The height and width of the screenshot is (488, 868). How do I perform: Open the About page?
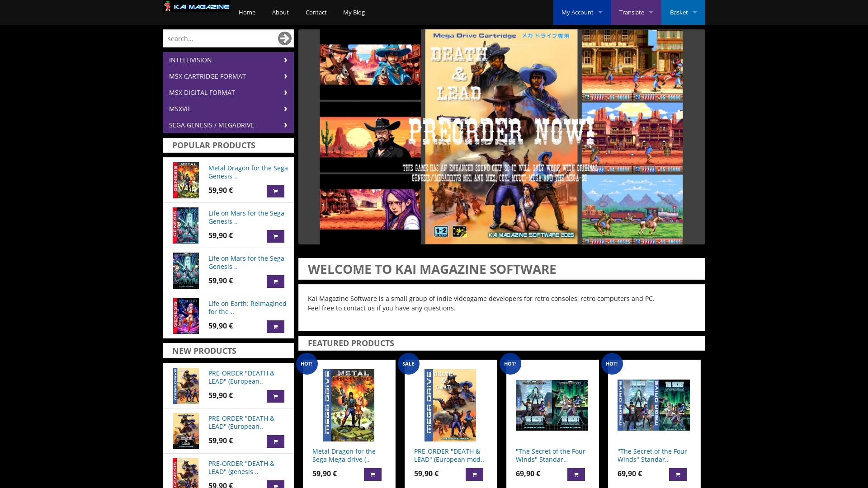[280, 12]
